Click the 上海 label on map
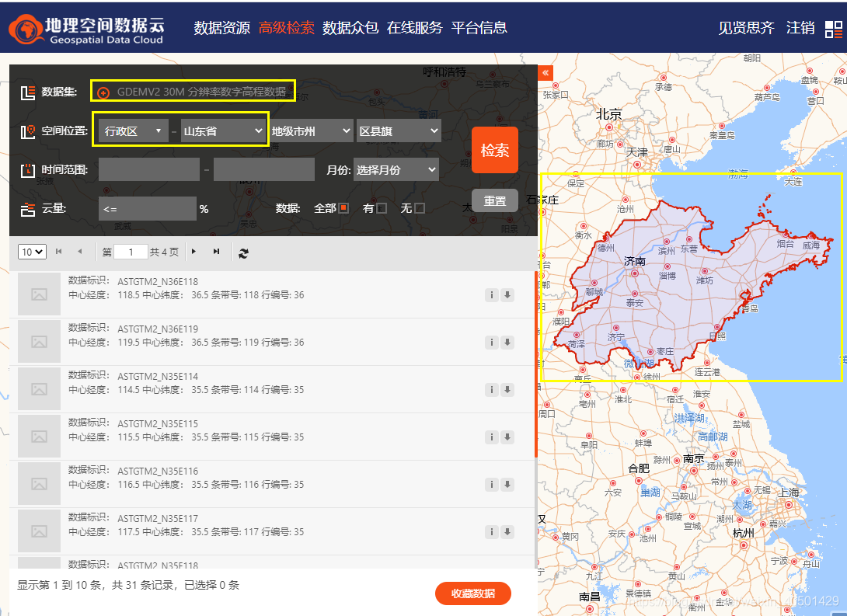 coord(789,492)
